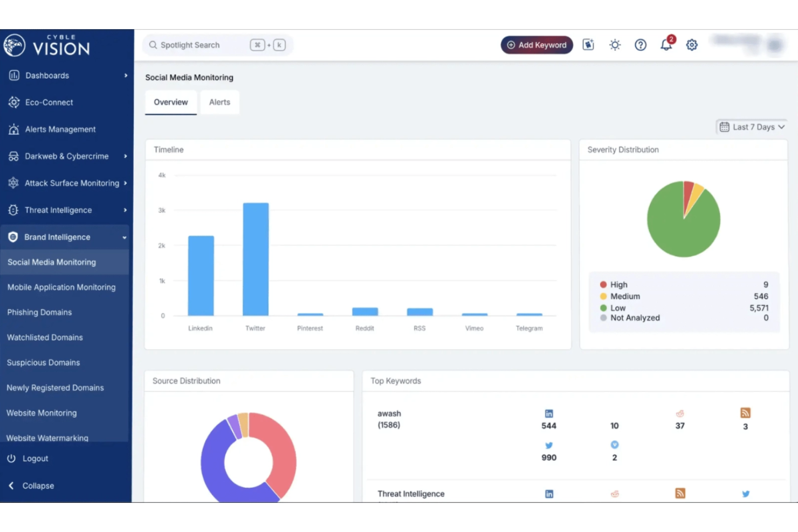Viewport: 798px width, 532px height.
Task: Click the Vimeo icon in the awash row
Action: click(x=615, y=445)
